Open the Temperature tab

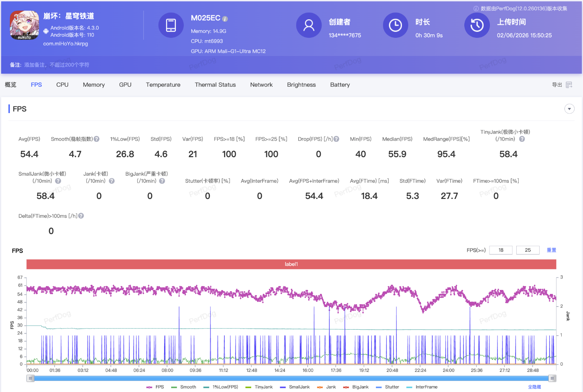pos(163,85)
